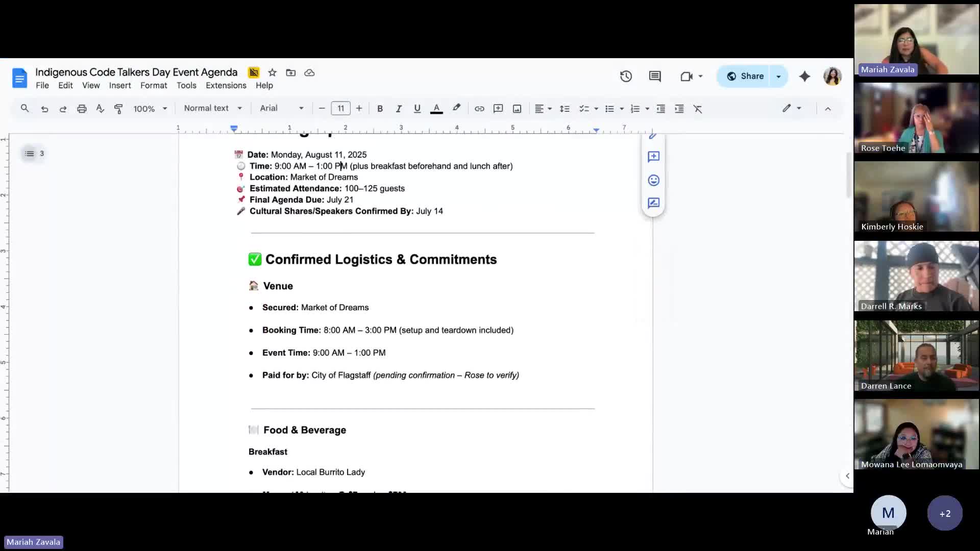The width and height of the screenshot is (980, 551).
Task: Open the Normal text style dropdown
Action: pos(213,108)
